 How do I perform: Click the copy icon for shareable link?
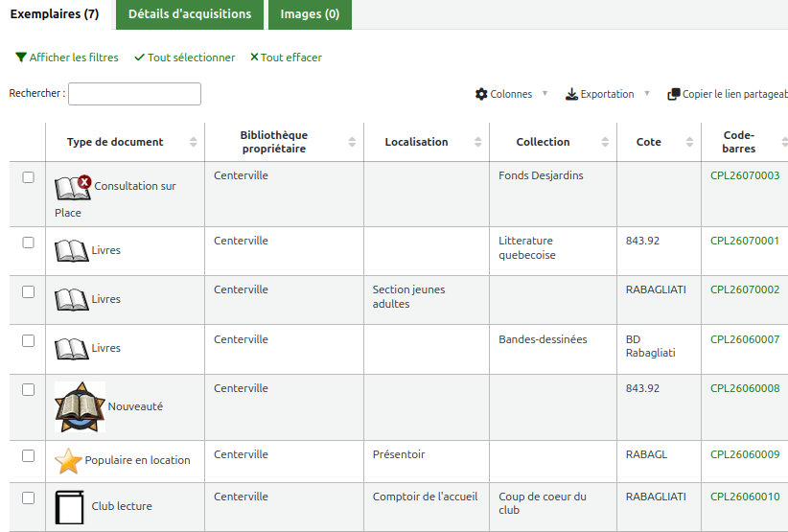click(x=673, y=94)
